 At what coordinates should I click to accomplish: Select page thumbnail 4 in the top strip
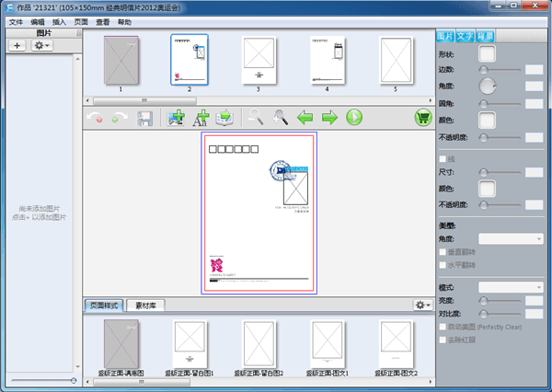pyautogui.click(x=327, y=61)
